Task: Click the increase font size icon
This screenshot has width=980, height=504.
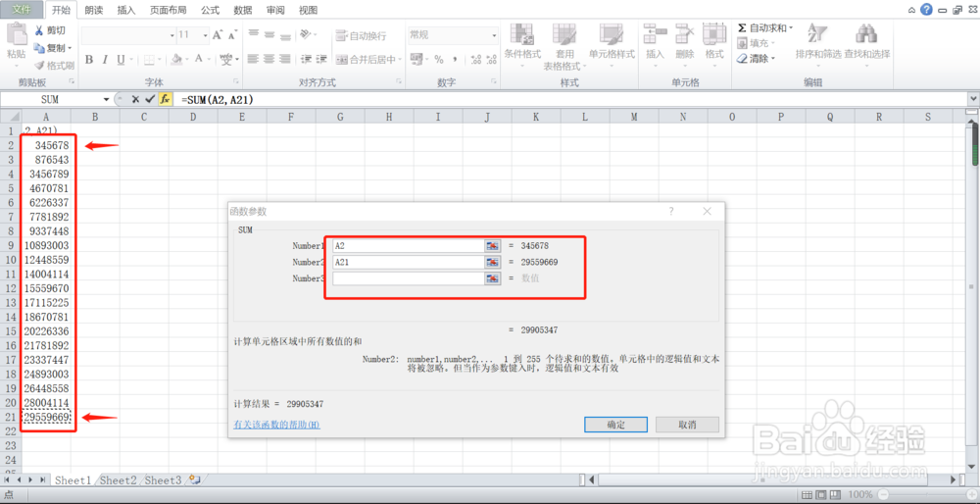Action: (217, 35)
